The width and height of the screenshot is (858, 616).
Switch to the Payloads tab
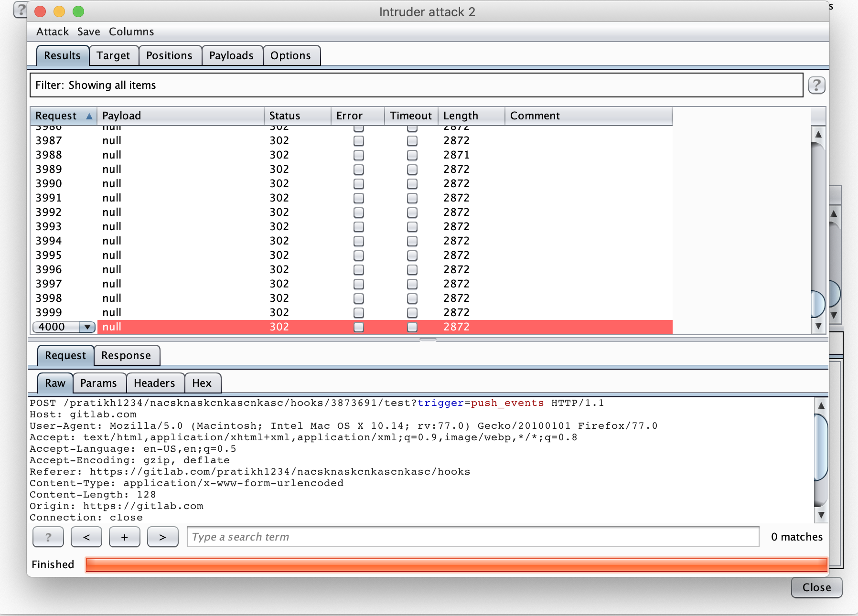(231, 56)
